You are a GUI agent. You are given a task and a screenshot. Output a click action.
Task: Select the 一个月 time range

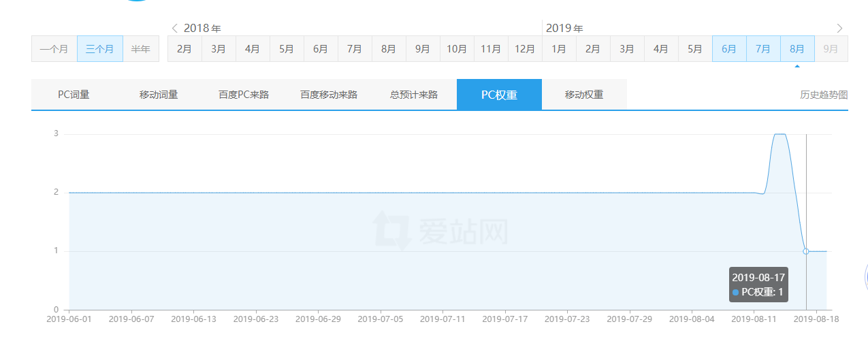pyautogui.click(x=54, y=49)
